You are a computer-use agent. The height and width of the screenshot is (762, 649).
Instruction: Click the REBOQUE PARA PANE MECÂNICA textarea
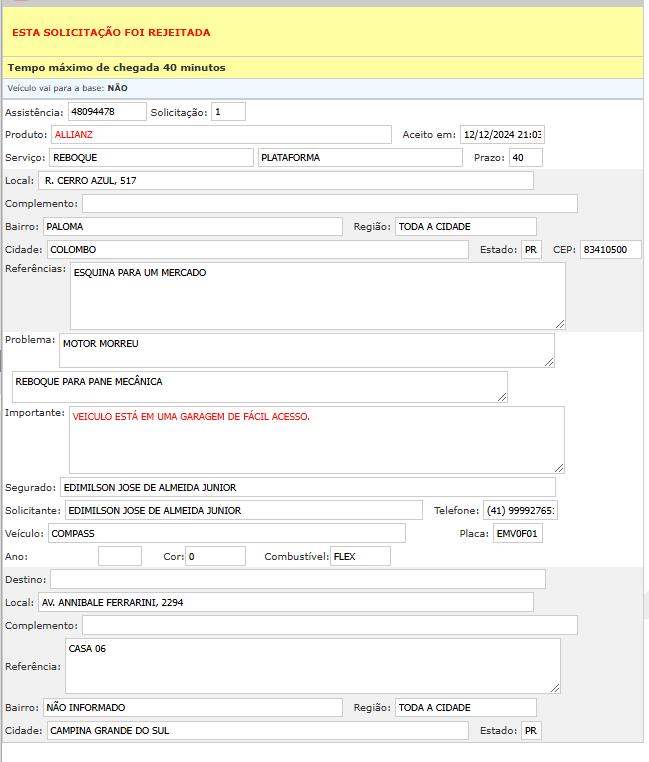[260, 387]
